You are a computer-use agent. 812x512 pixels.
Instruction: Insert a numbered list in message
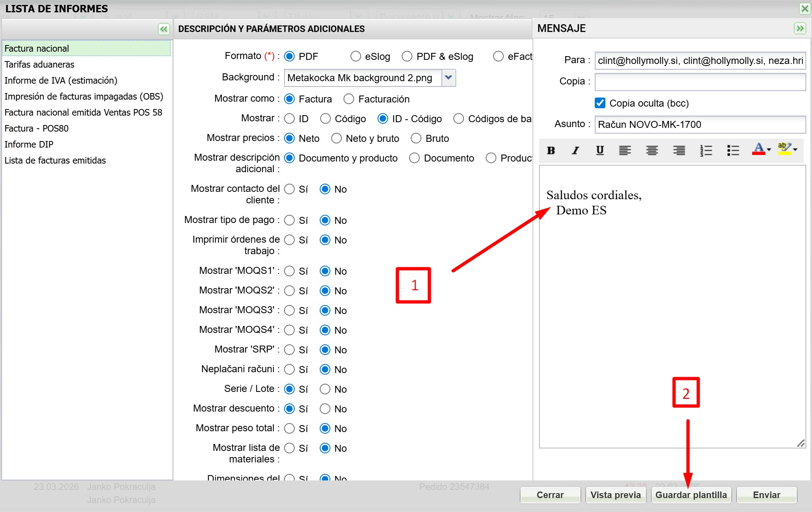point(706,150)
